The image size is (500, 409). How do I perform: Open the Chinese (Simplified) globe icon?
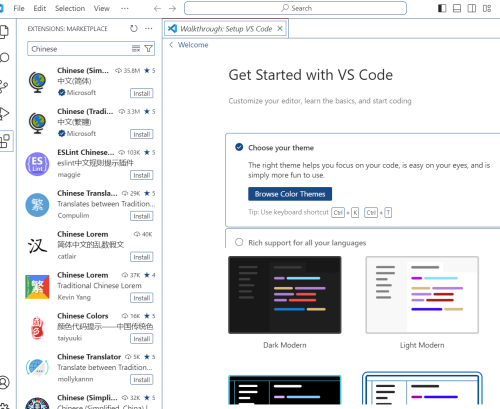click(37, 82)
